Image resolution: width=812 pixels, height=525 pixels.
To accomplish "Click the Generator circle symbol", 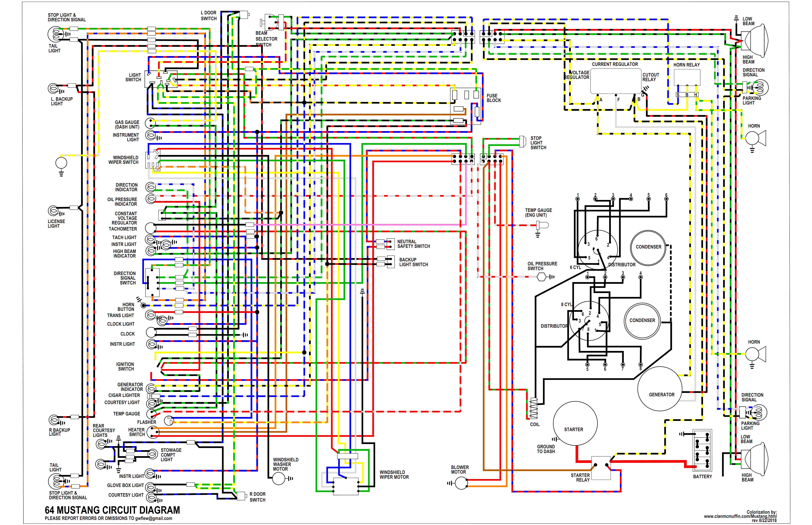I will [x=659, y=389].
